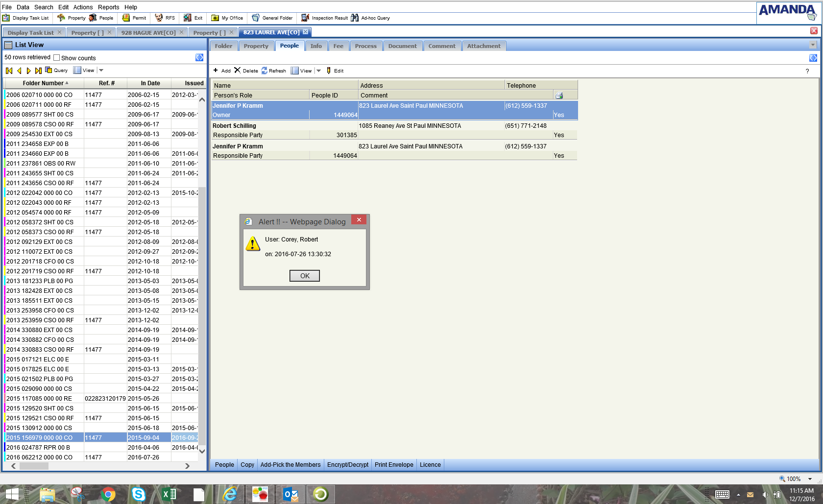Expand the View dropdown arrow in List View
Screen dimensions: 823x504
101,71
